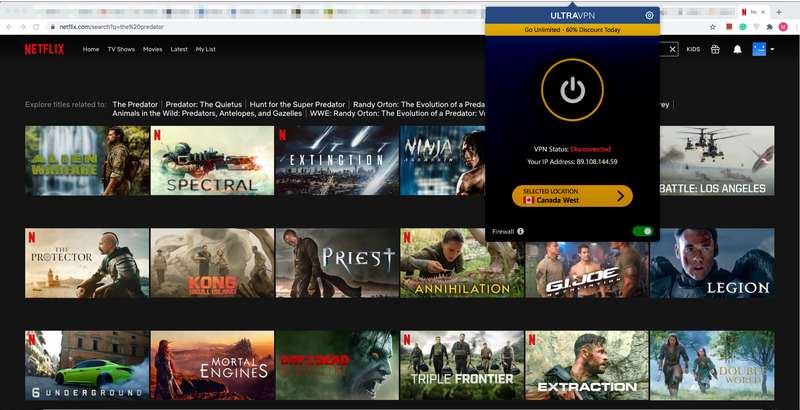Open Extraction movie thumbnail
The image size is (800, 410).
pos(587,365)
